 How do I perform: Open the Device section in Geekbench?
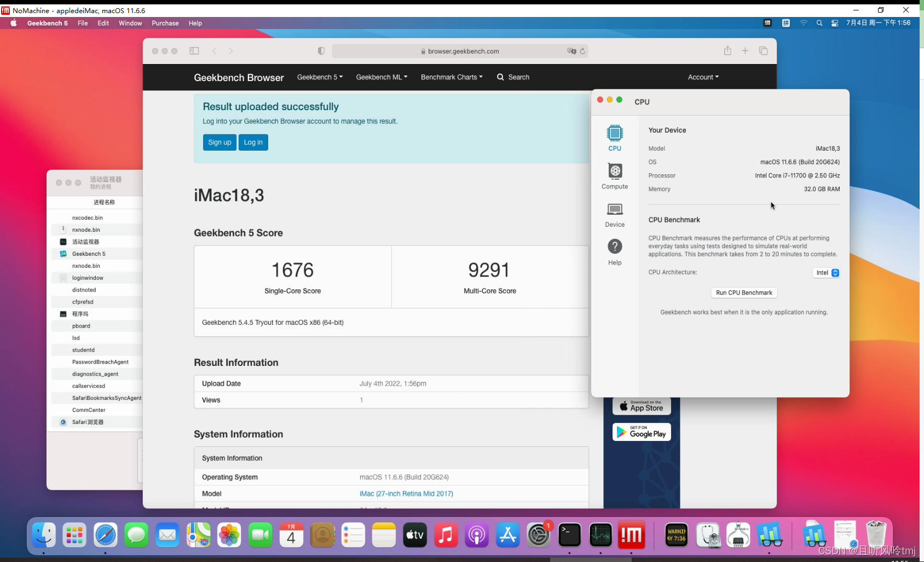615,214
